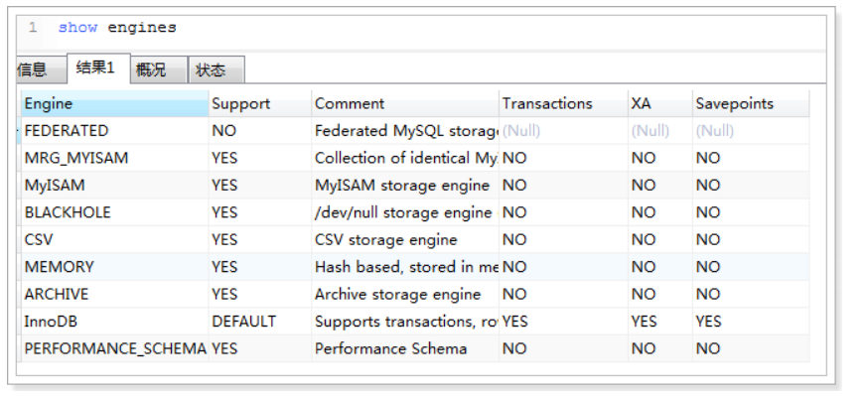Click the YES Transactions cell for InnoDB
Viewport: 868px width, 397px height.
pos(563,322)
